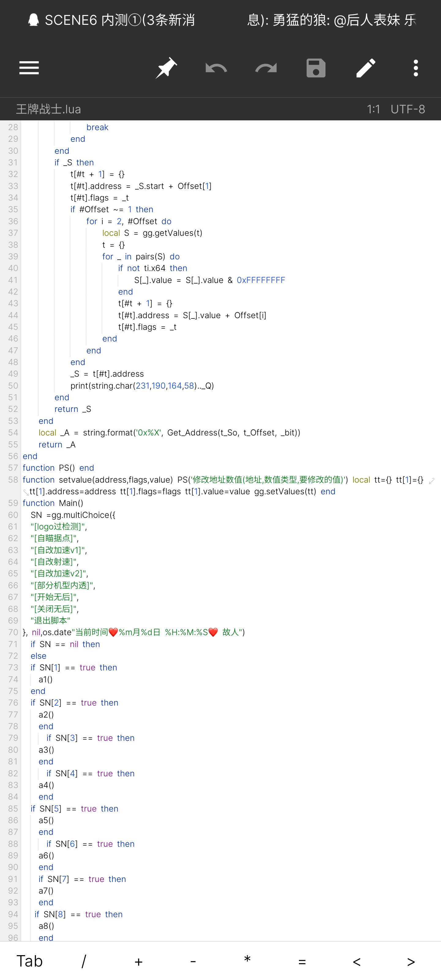The height and width of the screenshot is (980, 441).
Task: Tap the UTF-8 encoding indicator
Action: pos(408,109)
